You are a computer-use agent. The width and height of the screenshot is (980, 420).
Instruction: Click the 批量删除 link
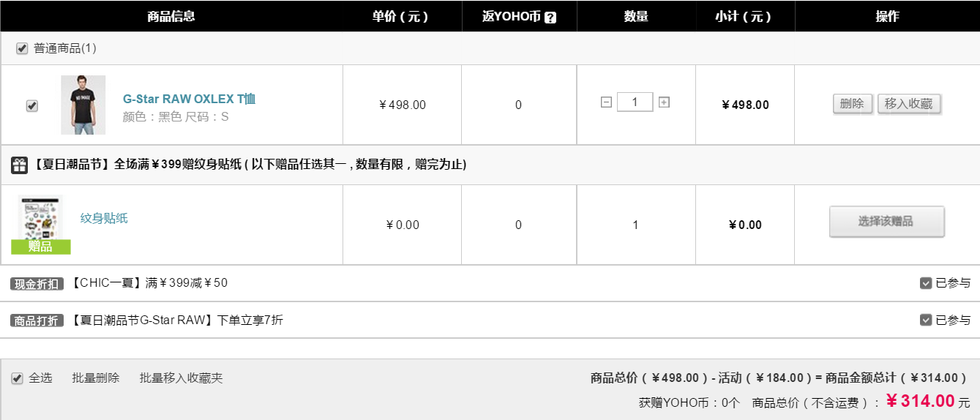[x=96, y=378]
